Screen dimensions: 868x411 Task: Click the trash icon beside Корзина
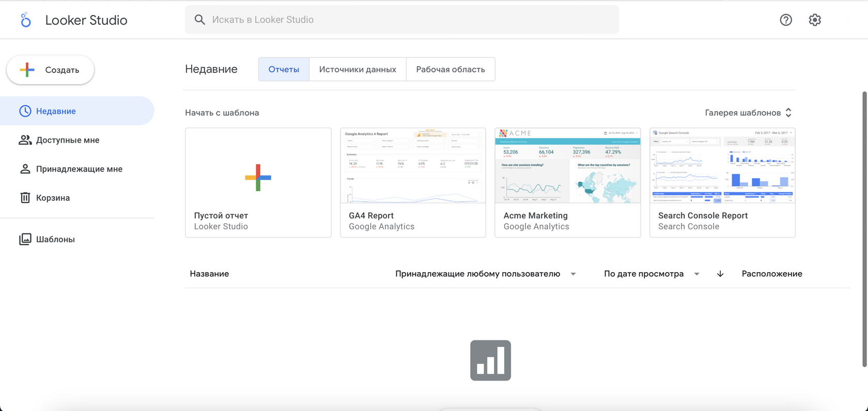(25, 198)
